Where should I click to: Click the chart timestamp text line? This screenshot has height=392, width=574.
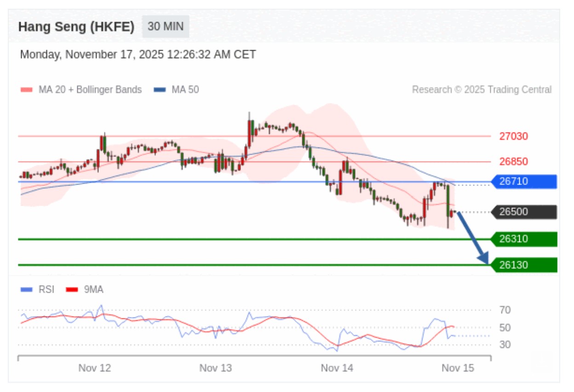pyautogui.click(x=138, y=55)
